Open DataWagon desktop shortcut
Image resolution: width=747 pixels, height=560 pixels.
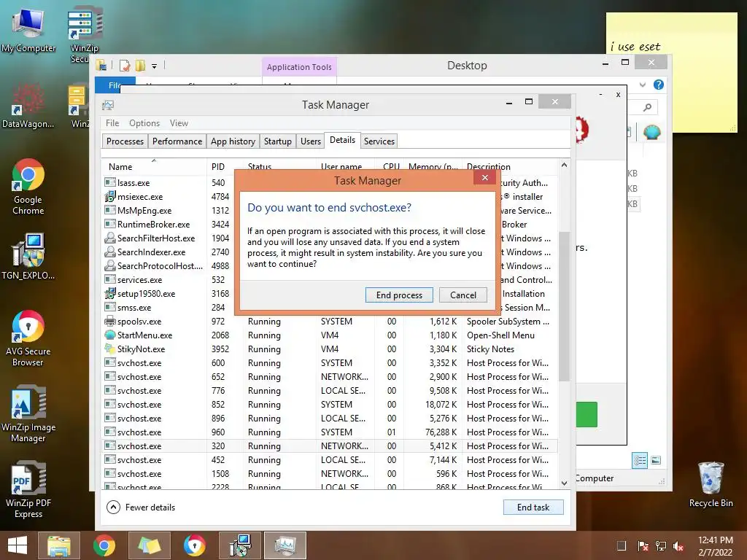tap(28, 106)
